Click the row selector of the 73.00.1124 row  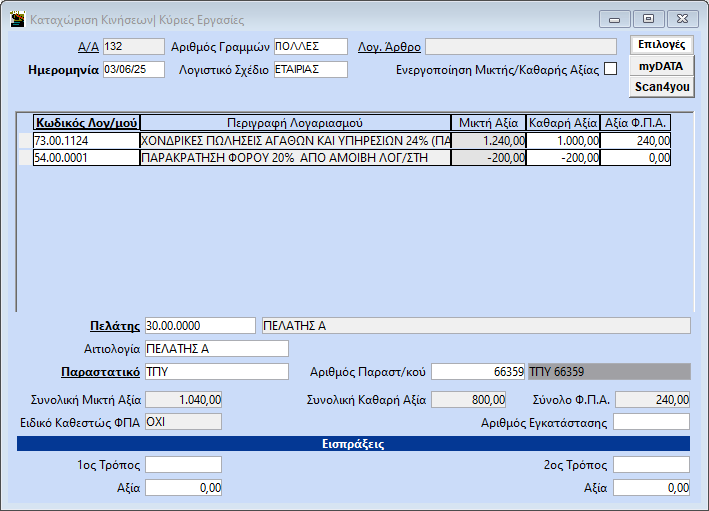tap(26, 141)
